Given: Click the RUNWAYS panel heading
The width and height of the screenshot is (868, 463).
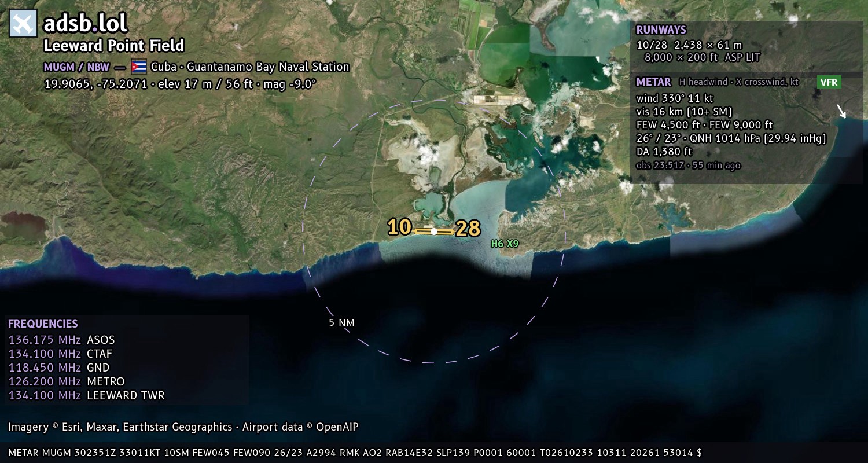Looking at the screenshot, I should (661, 30).
